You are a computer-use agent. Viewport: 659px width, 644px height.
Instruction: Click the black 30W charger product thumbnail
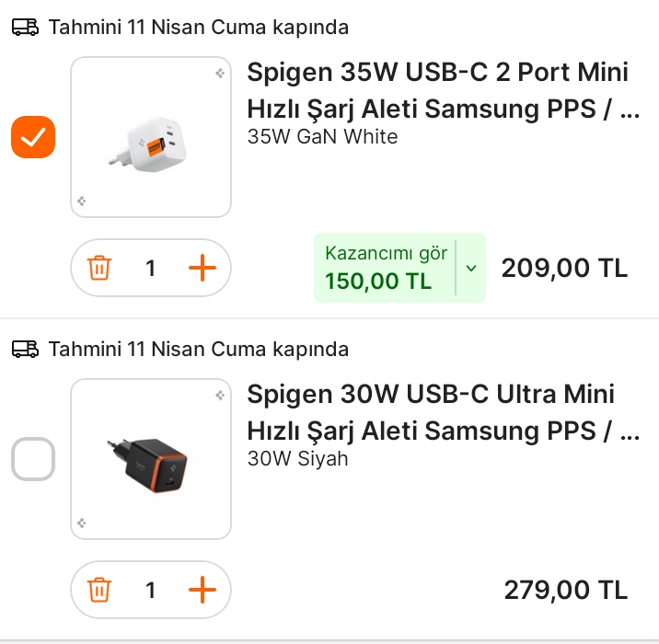point(150,459)
